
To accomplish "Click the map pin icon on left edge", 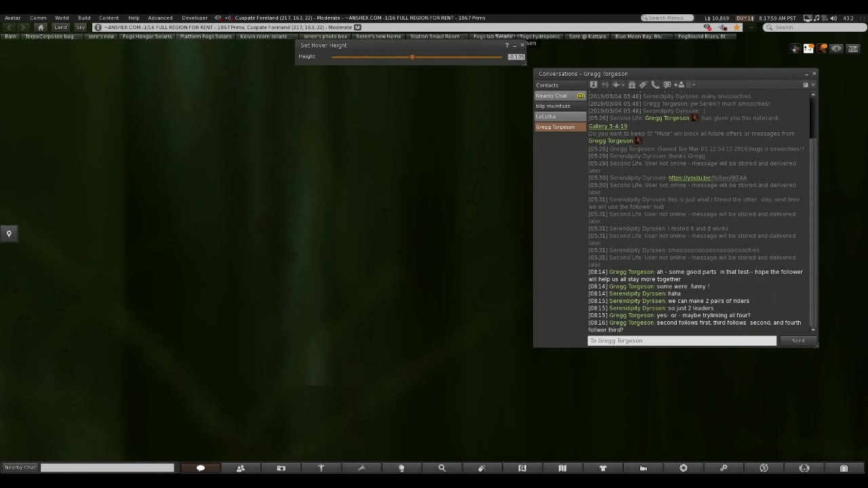I will point(9,234).
